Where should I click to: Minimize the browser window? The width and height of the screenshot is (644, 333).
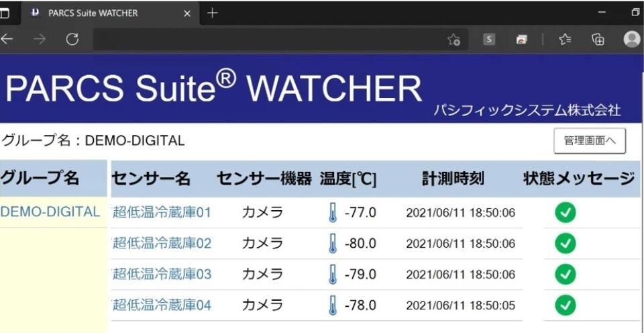pos(602,13)
